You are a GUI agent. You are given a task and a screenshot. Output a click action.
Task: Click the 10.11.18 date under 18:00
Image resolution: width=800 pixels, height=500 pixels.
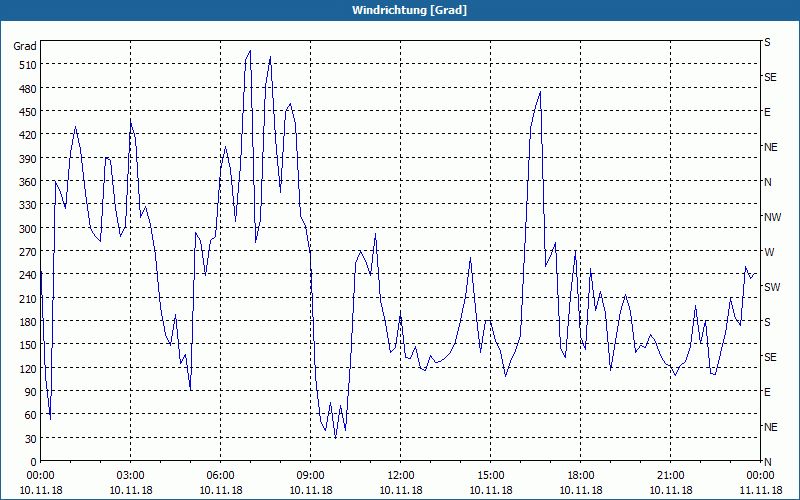(x=581, y=490)
